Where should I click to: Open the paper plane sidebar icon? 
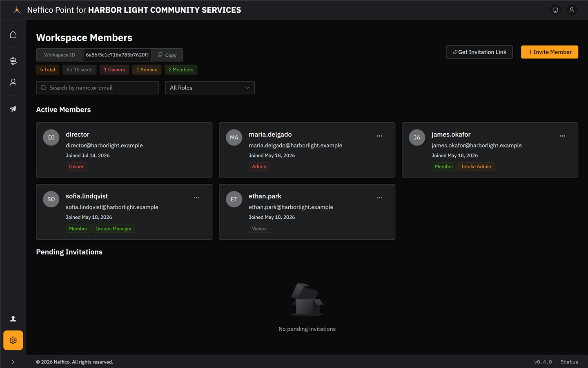pos(13,109)
